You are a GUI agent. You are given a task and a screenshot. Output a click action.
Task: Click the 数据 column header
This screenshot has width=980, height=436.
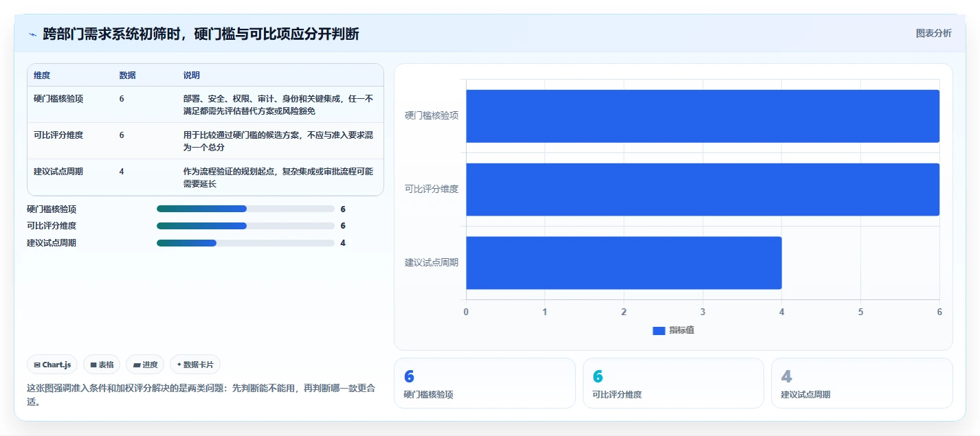[127, 76]
